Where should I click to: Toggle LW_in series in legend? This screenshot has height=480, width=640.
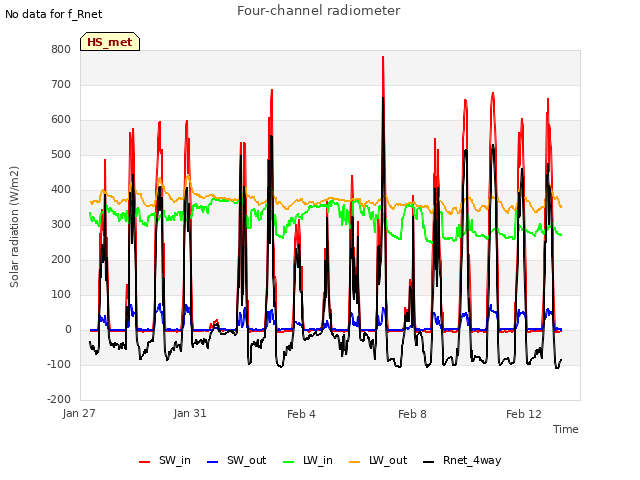pos(308,460)
